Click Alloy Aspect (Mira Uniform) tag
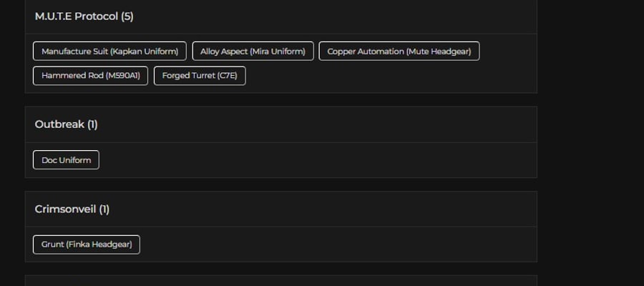The width and height of the screenshot is (644, 286). click(253, 51)
